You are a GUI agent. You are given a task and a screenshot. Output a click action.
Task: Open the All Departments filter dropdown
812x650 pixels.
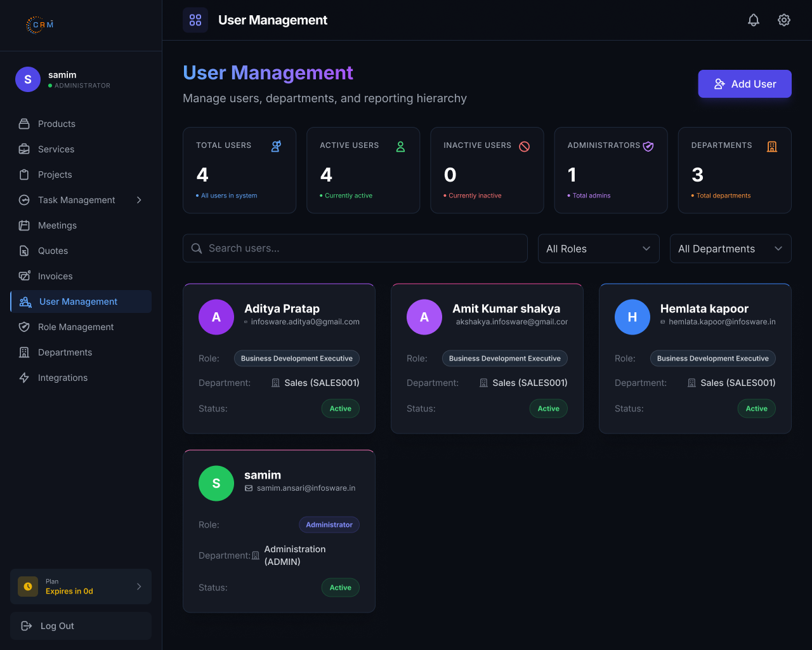(731, 249)
